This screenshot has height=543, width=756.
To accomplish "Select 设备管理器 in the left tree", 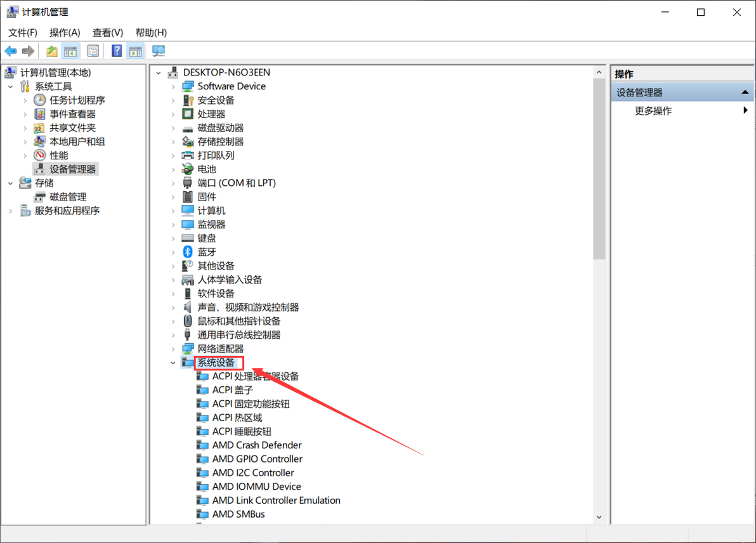I will point(72,169).
